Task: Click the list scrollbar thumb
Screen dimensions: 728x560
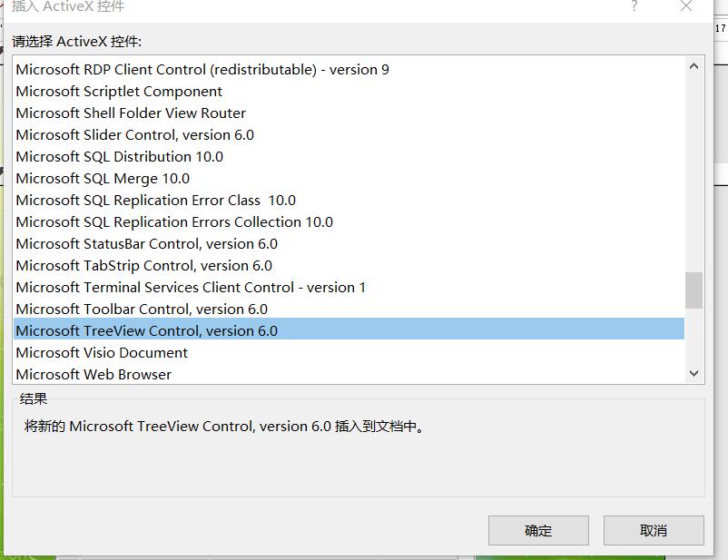Action: point(694,290)
